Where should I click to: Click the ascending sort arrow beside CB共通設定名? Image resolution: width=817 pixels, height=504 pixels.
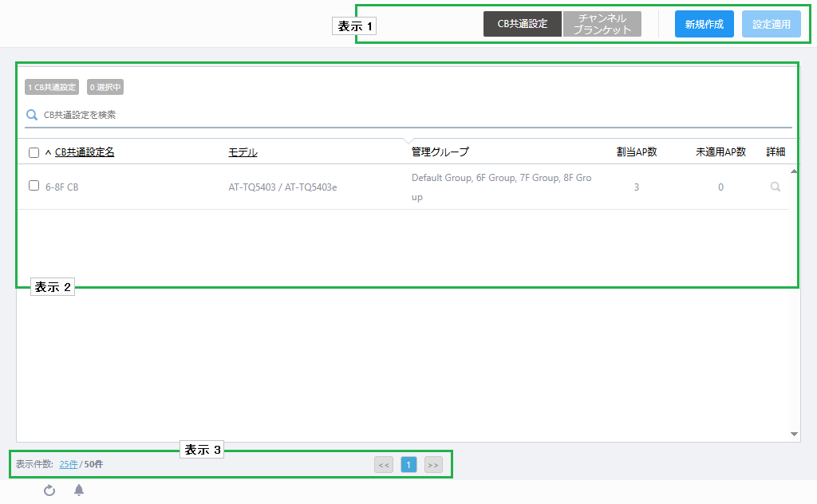48,152
